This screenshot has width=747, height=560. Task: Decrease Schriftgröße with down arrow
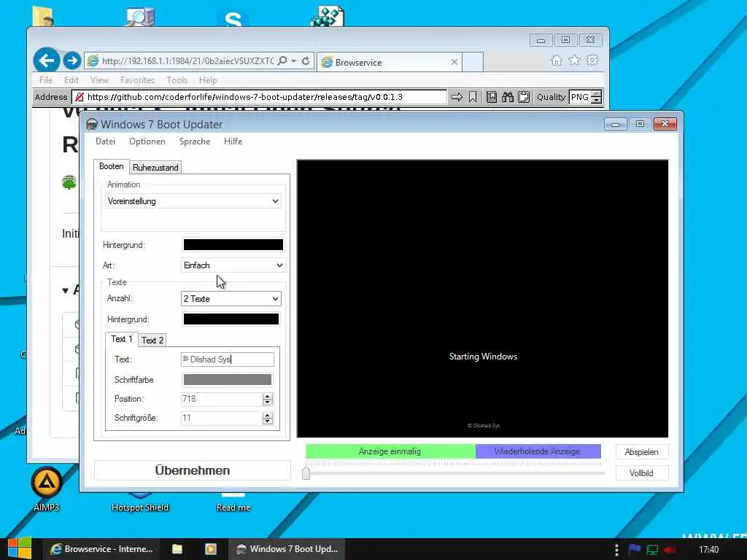pos(267,421)
